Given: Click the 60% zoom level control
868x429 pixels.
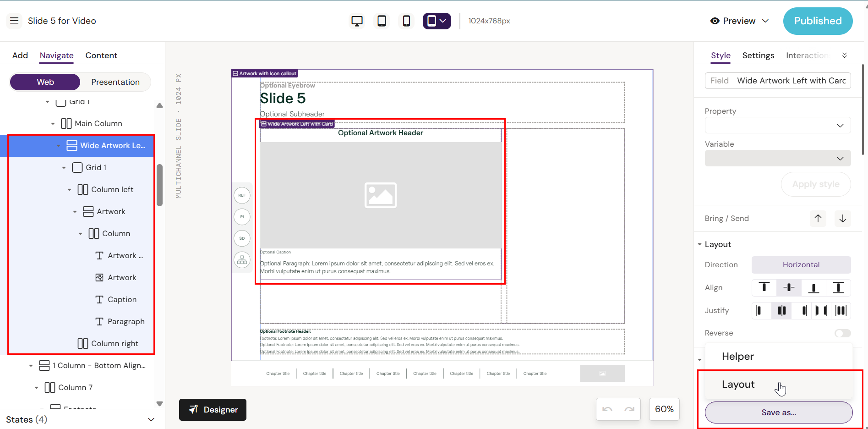Looking at the screenshot, I should click(x=664, y=409).
